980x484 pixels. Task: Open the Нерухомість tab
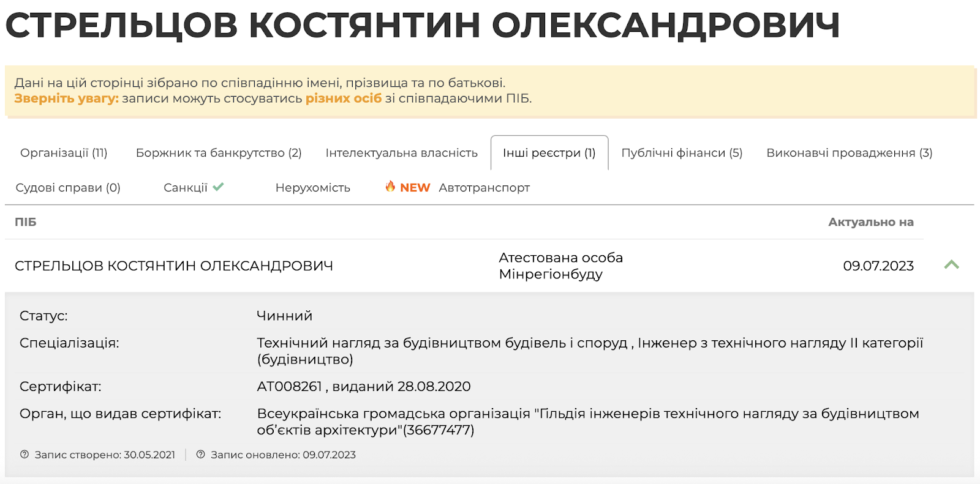coord(313,188)
